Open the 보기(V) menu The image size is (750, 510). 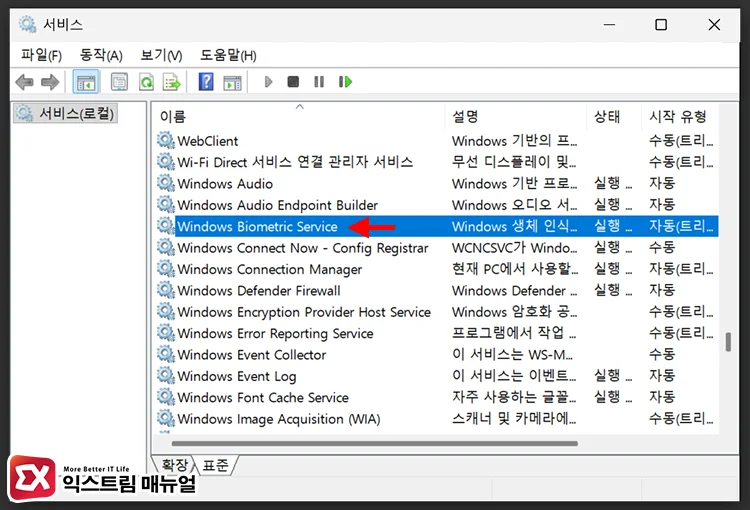pyautogui.click(x=161, y=55)
